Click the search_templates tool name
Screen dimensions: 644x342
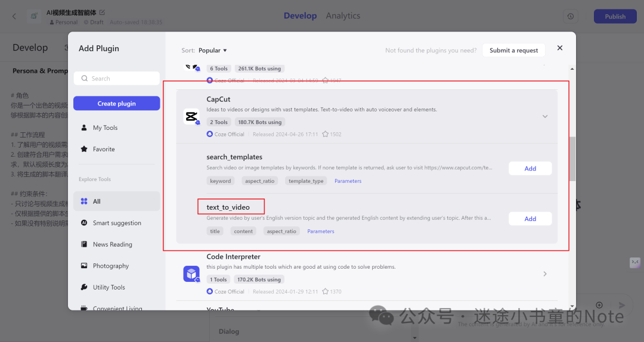coord(234,157)
